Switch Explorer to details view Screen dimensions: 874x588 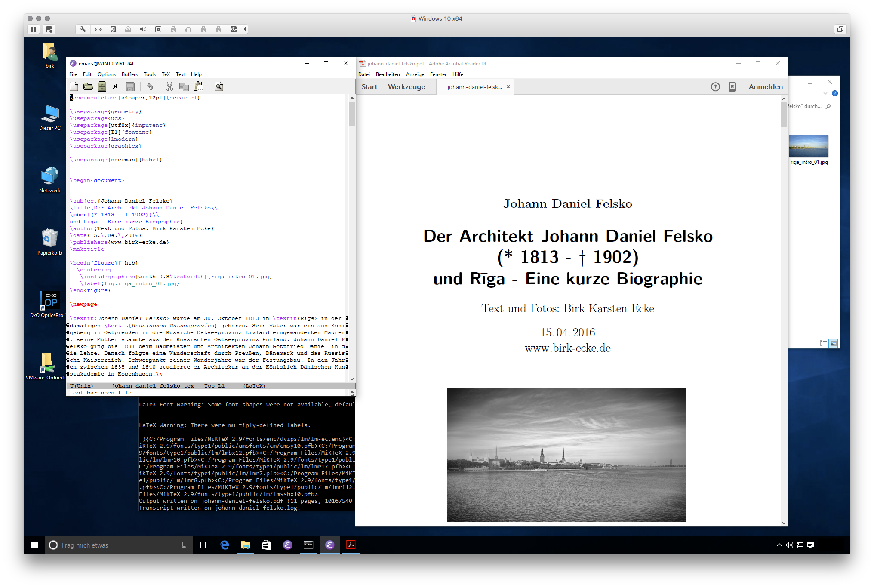823,343
